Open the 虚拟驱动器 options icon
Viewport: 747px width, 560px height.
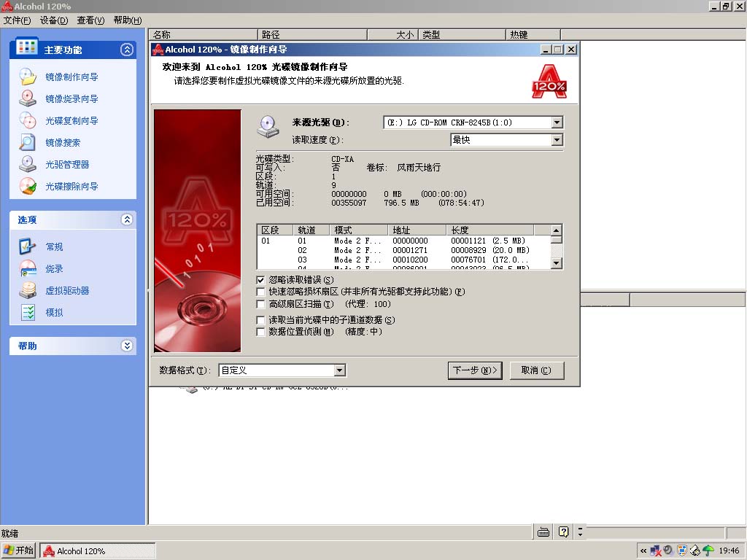pyautogui.click(x=27, y=290)
